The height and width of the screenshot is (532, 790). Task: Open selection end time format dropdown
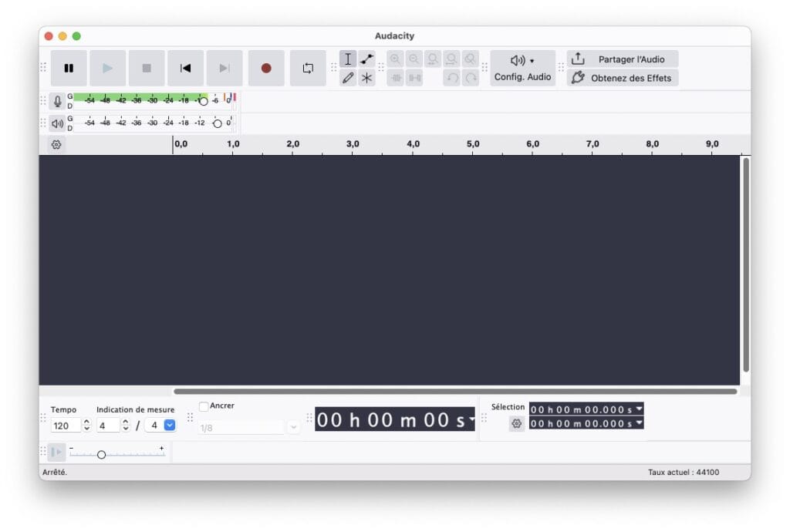[639, 423]
